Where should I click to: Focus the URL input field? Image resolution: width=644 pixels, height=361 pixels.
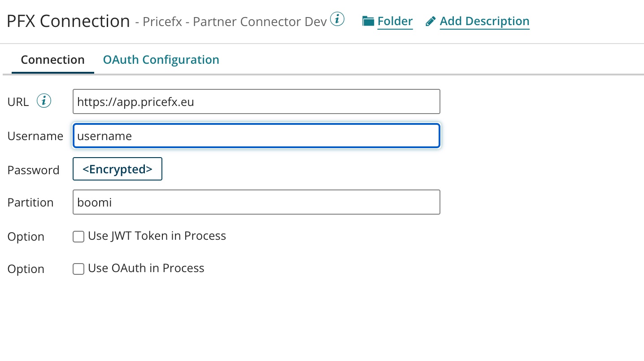point(256,101)
